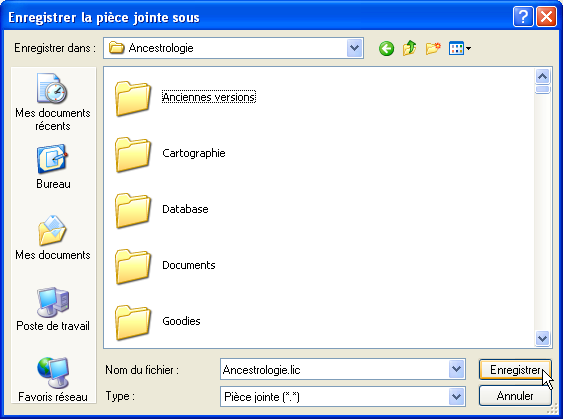Open Favoris réseau shortcut
This screenshot has height=419, width=563.
point(53,380)
